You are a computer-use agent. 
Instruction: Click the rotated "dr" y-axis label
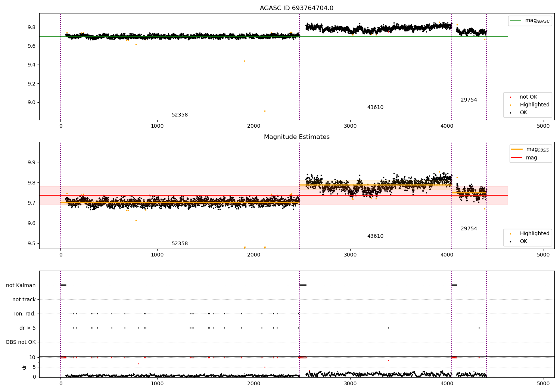(x=24, y=367)
